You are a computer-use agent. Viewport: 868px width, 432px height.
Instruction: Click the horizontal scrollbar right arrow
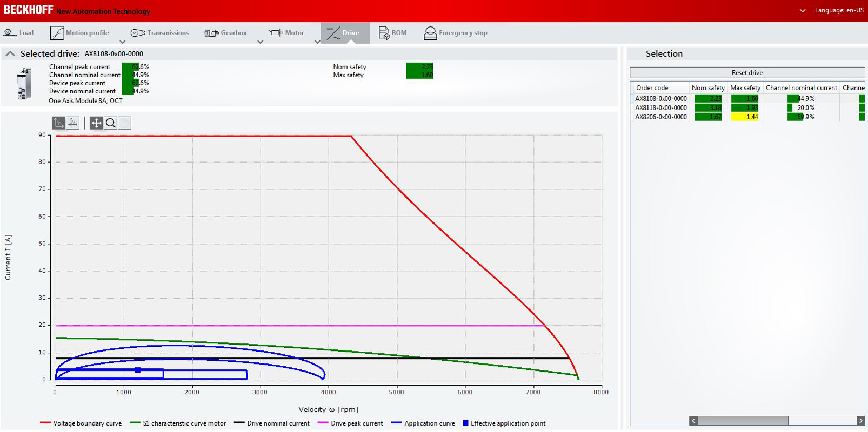coord(860,420)
